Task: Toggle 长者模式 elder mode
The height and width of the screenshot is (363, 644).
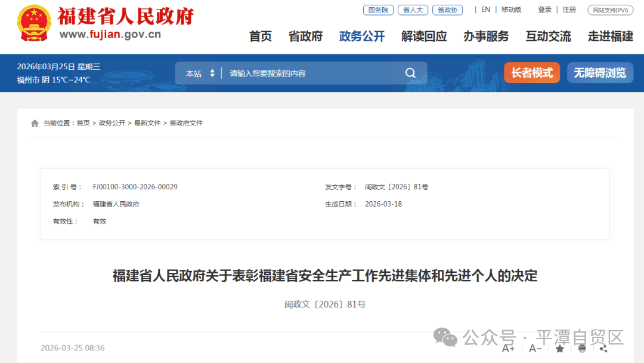Action: point(532,73)
